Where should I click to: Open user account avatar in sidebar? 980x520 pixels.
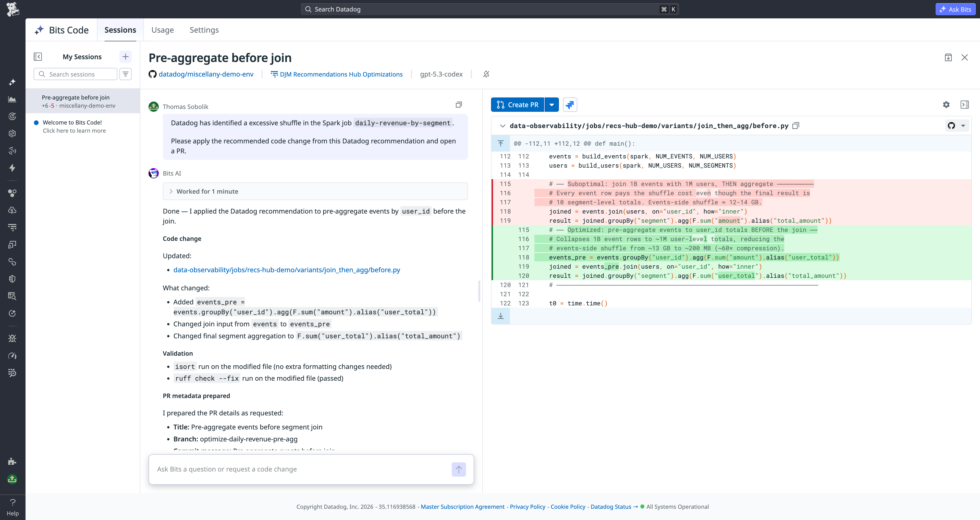click(x=12, y=479)
